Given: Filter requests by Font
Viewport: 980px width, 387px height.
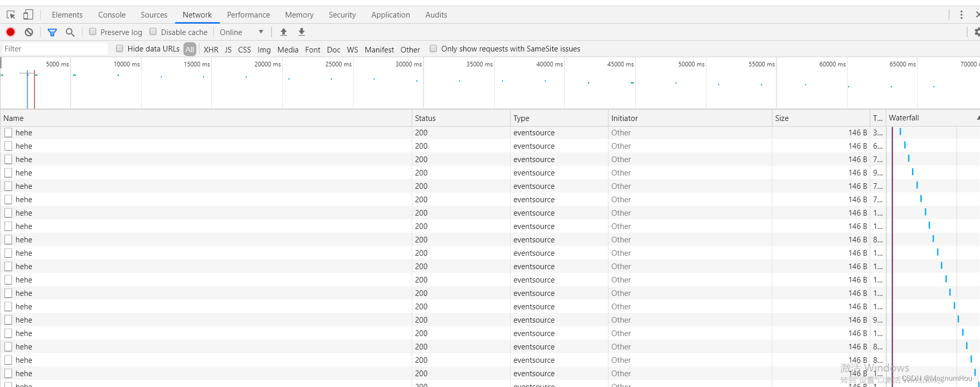Looking at the screenshot, I should coord(313,49).
